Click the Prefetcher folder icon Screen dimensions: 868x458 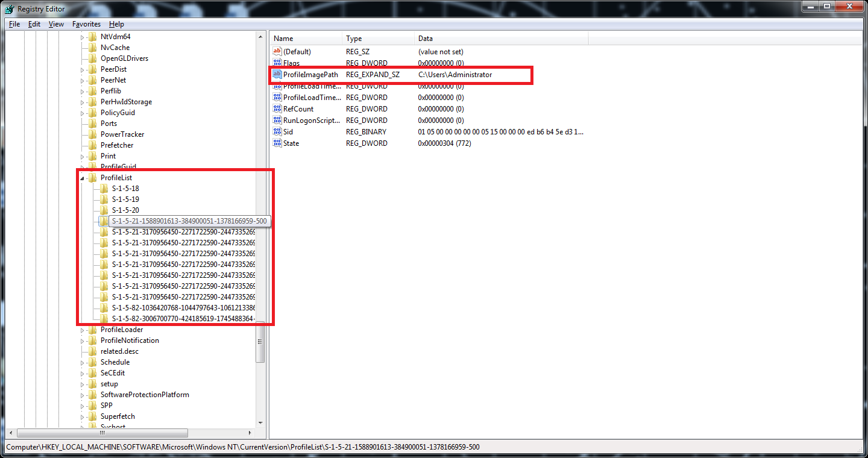[92, 145]
